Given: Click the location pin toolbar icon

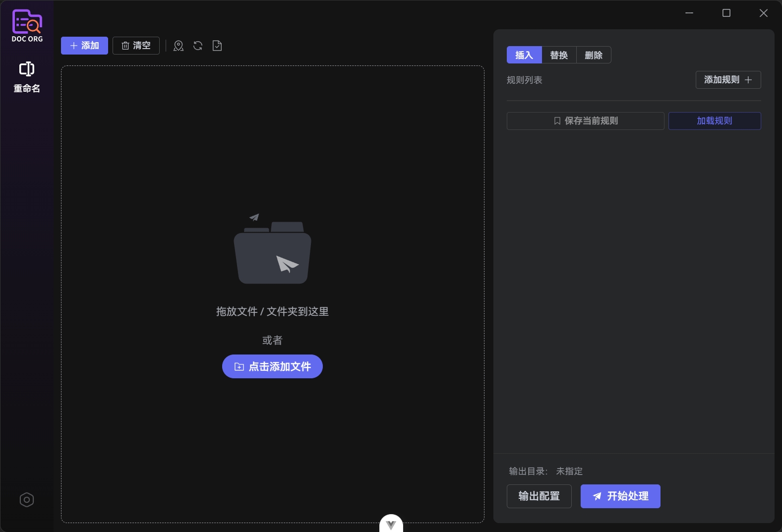Looking at the screenshot, I should [179, 46].
